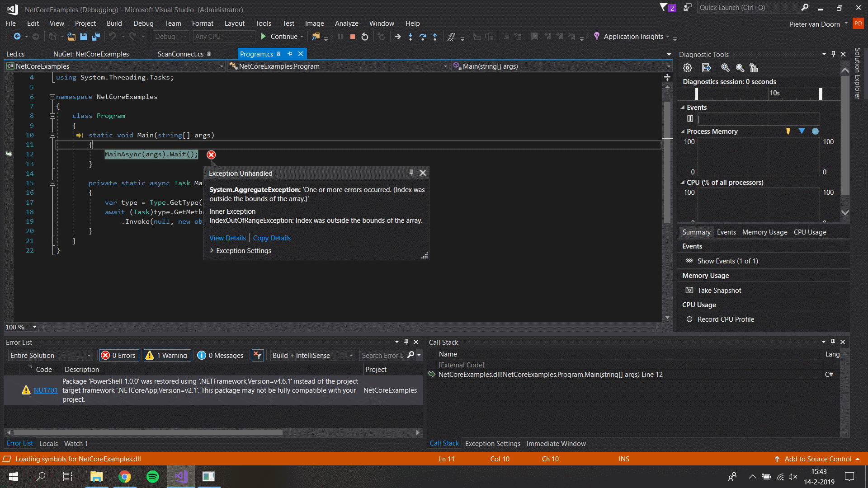The width and height of the screenshot is (868, 488).
Task: Toggle the 0 Errors filter
Action: pyautogui.click(x=118, y=356)
